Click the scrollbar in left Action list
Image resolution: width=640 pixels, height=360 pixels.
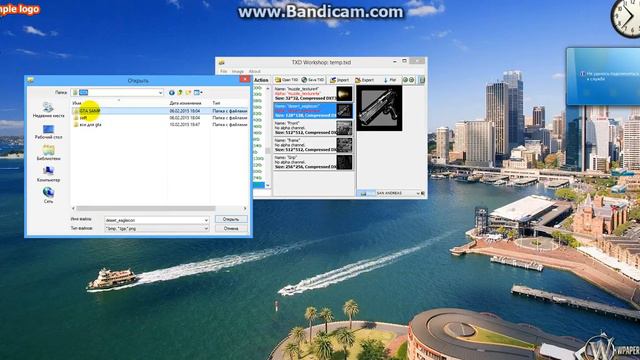pos(268,151)
